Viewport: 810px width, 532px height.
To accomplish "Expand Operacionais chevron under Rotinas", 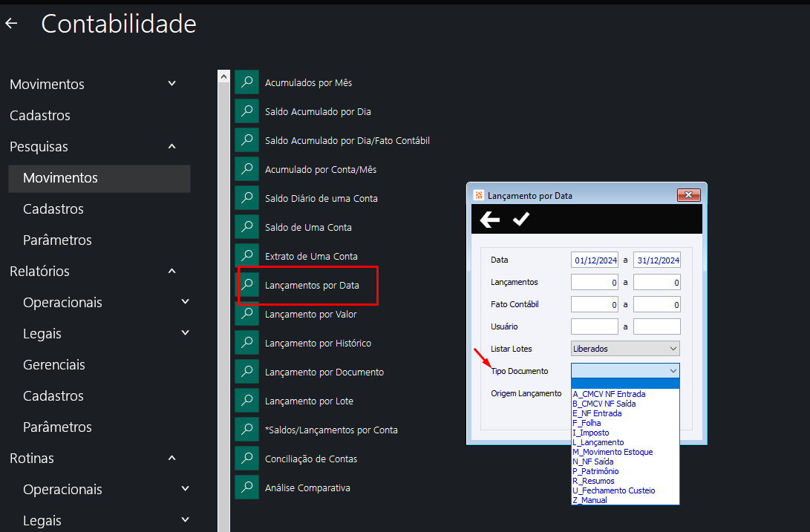I will 186,489.
